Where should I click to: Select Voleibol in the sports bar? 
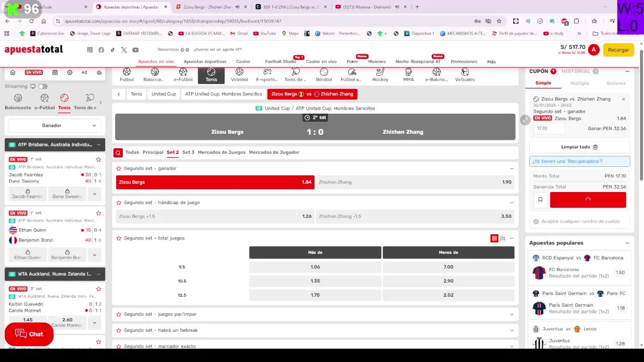coord(239,75)
